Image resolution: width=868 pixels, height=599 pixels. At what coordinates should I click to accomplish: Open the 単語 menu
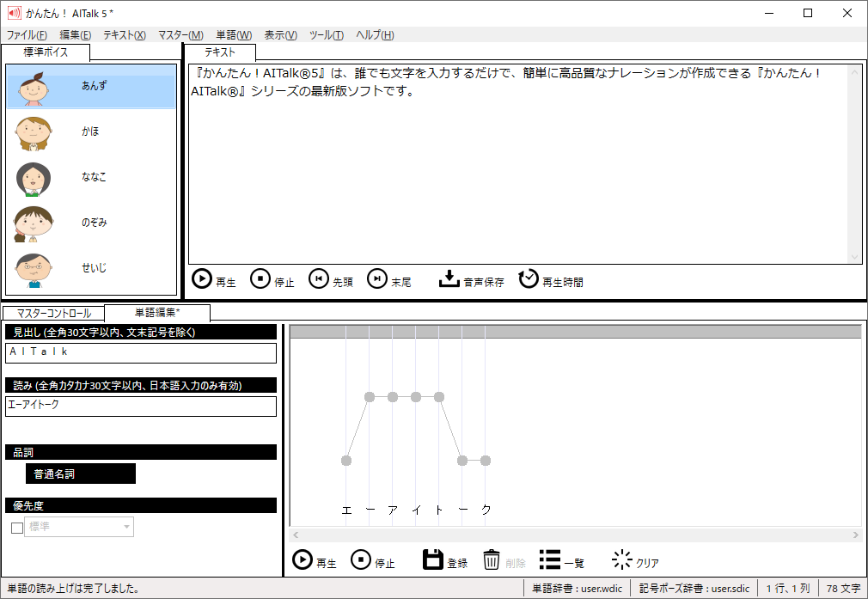coord(232,35)
